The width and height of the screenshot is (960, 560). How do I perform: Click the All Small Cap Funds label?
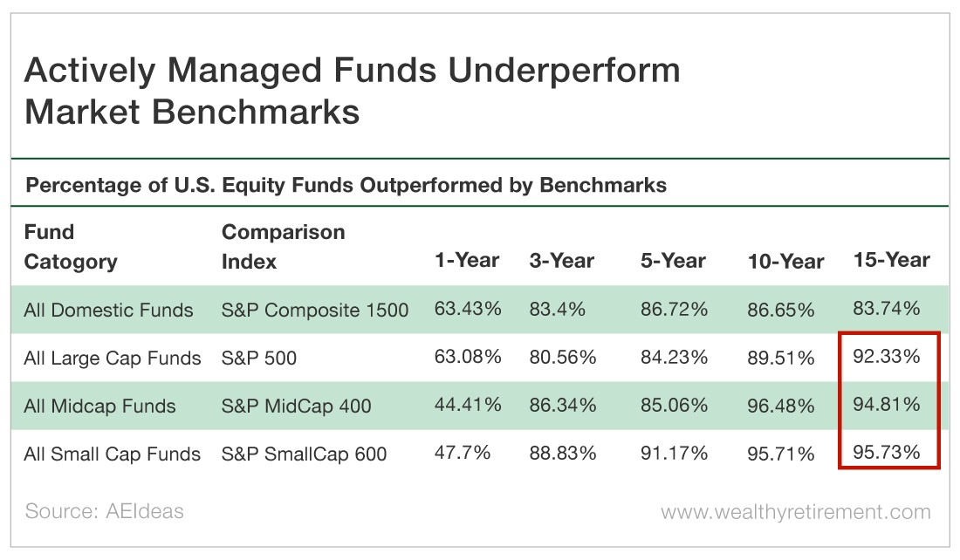pyautogui.click(x=112, y=454)
